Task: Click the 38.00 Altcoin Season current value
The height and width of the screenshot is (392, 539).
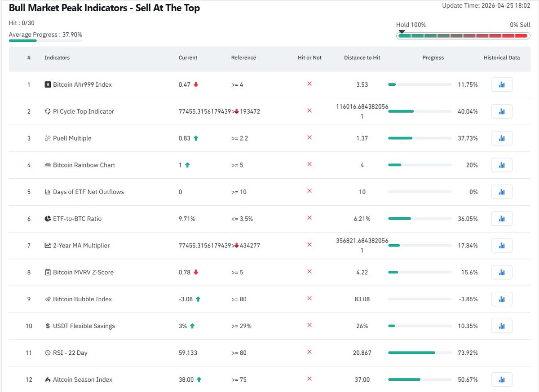Action: click(186, 379)
